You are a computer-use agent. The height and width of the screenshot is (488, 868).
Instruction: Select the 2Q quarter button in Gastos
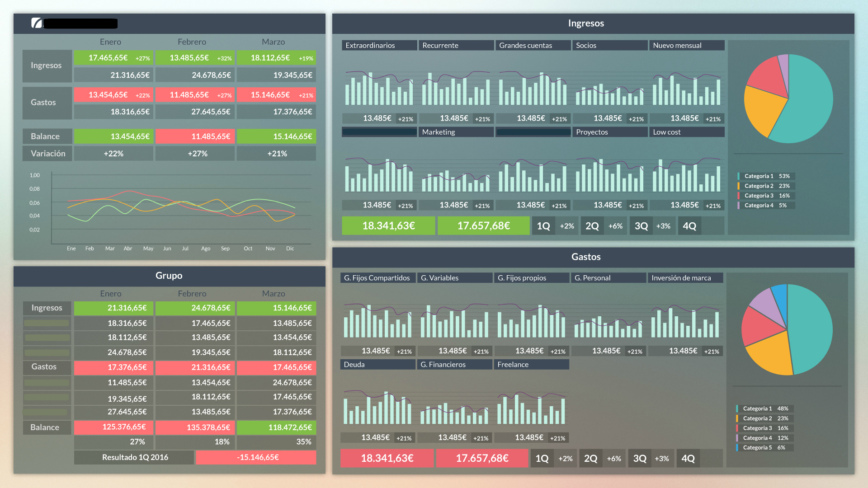tap(591, 459)
